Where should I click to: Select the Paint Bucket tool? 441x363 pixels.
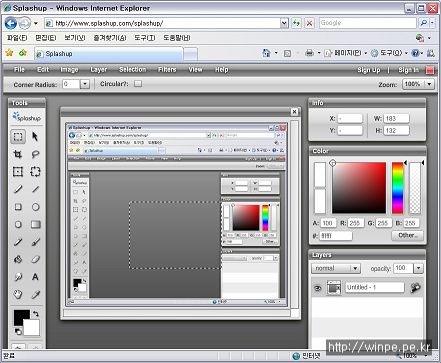click(x=18, y=259)
